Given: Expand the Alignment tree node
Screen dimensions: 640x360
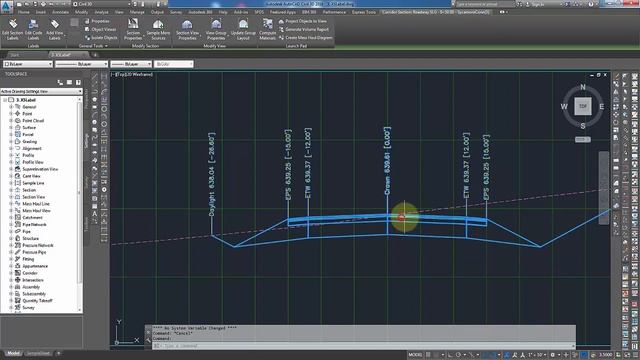Looking at the screenshot, I should 11,148.
